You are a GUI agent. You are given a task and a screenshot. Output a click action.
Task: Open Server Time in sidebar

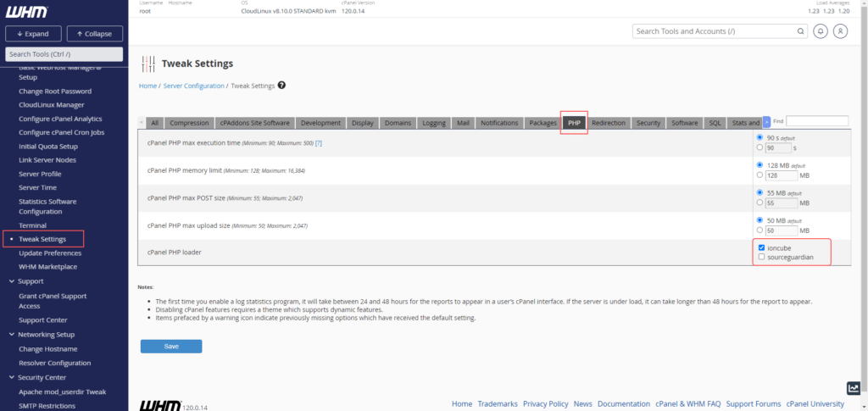[37, 187]
